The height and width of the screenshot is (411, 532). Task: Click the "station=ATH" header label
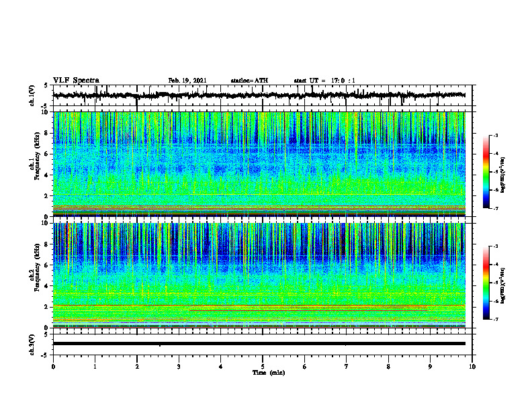tap(249, 81)
